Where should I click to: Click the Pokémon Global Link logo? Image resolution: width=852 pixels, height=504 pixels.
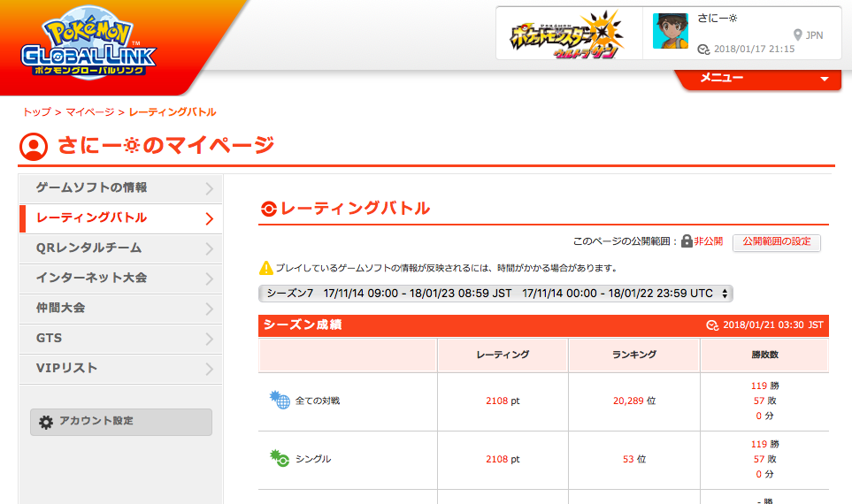[88, 43]
